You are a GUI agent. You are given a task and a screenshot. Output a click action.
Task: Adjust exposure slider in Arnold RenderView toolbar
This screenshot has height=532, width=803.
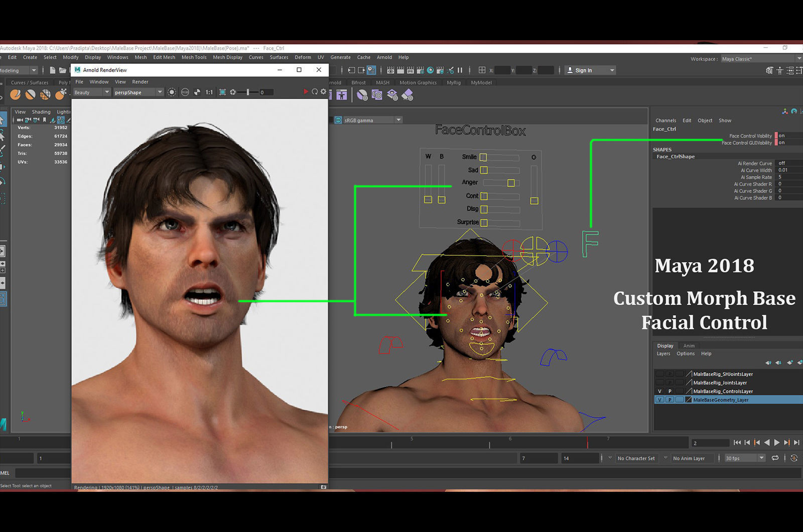point(248,92)
